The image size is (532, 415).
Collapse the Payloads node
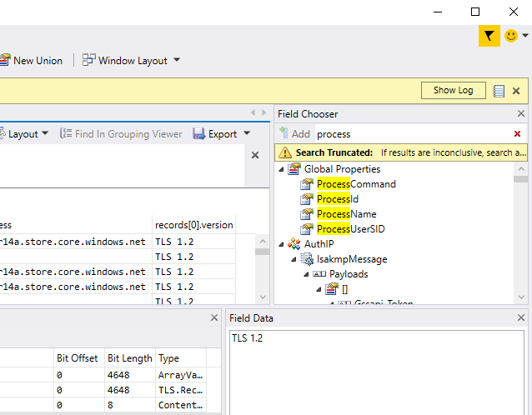pyautogui.click(x=306, y=274)
